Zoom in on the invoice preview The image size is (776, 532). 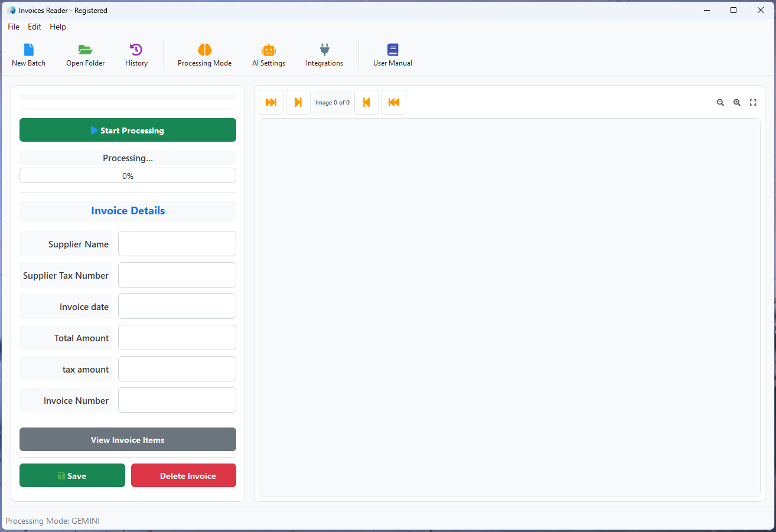coord(737,102)
